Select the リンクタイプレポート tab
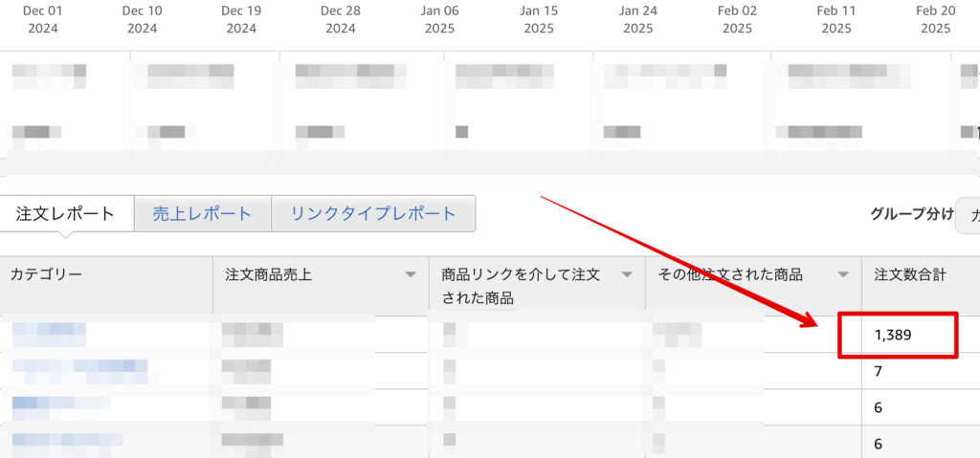980x458 pixels. pyautogui.click(x=373, y=214)
